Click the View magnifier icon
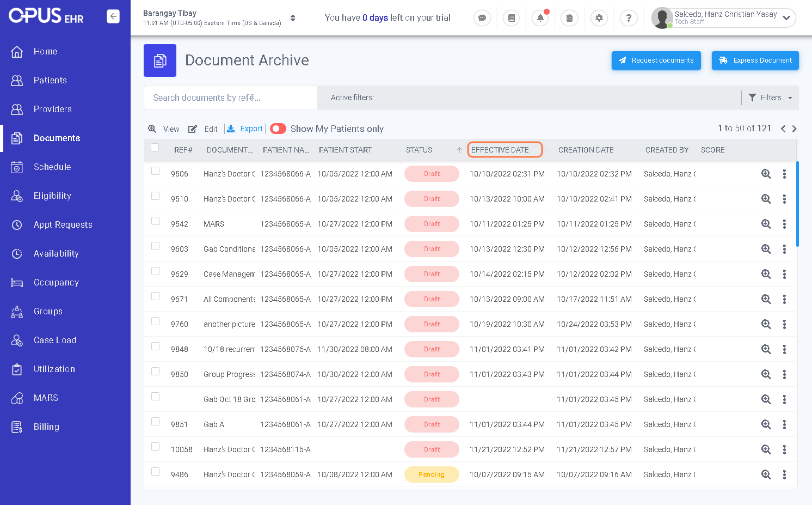The image size is (812, 505). [x=152, y=129]
